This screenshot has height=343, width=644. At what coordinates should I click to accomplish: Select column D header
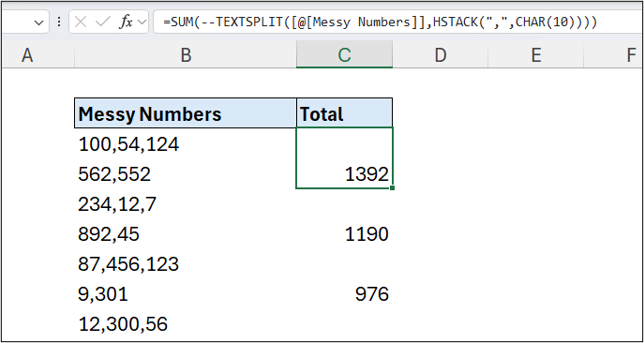point(441,54)
